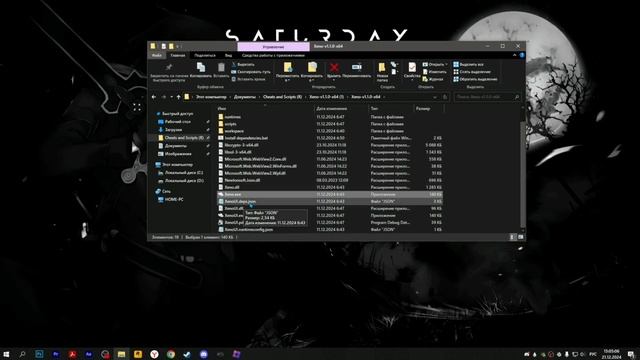Image resolution: width=640 pixels, height=360 pixels.
Task: Switch to Large icons view in status bar
Action: [520, 237]
